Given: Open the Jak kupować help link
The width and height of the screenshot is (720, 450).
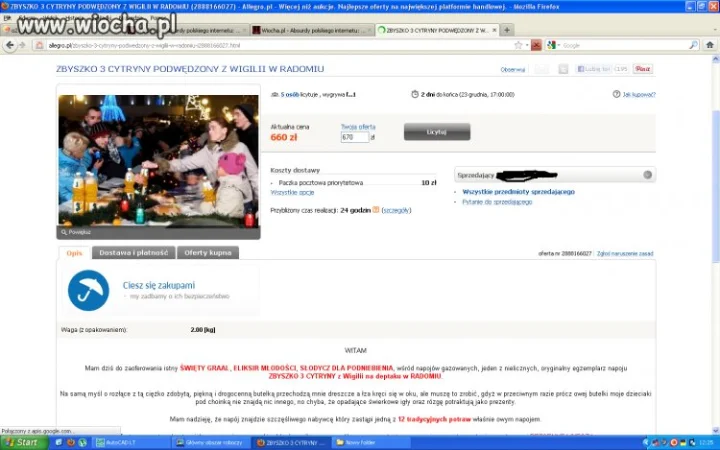Looking at the screenshot, I should click(639, 95).
